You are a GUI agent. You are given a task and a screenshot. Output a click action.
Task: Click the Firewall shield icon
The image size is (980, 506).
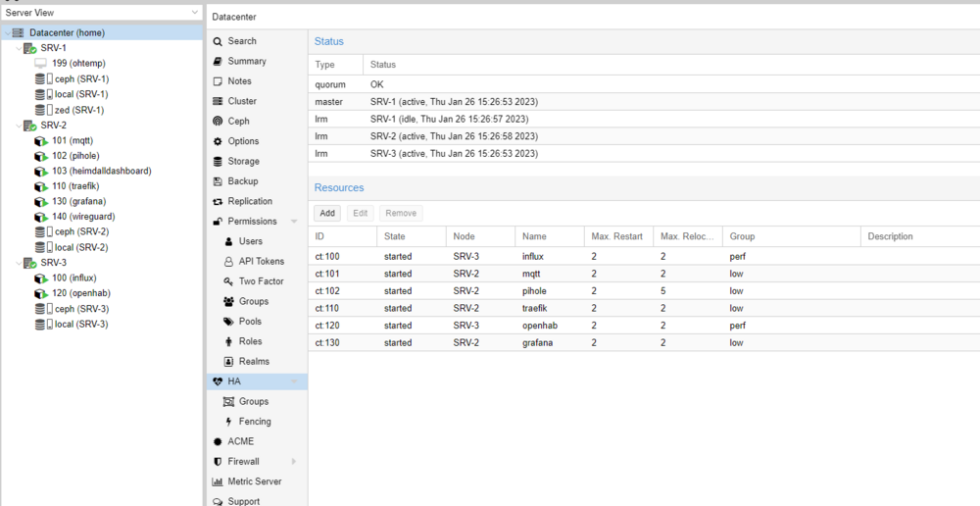pyautogui.click(x=218, y=462)
